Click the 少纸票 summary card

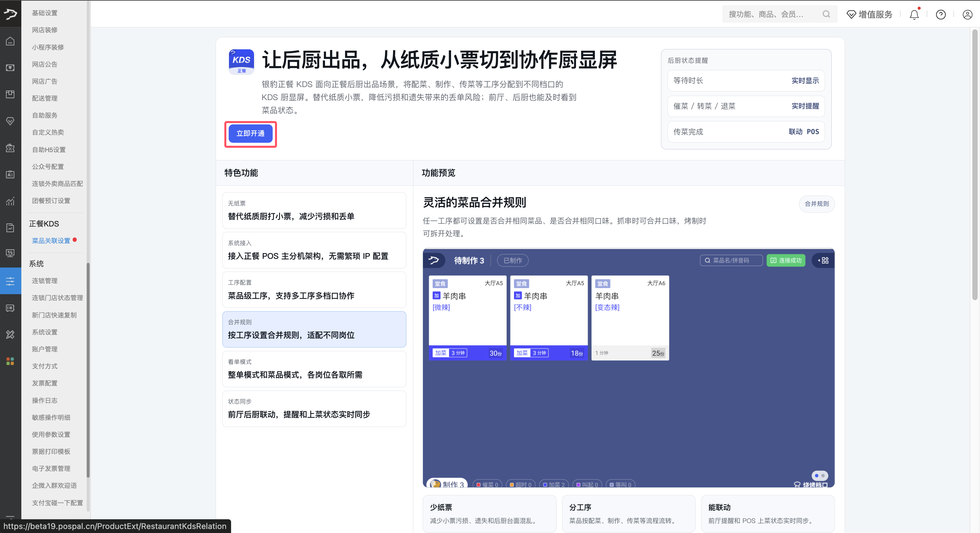pos(489,514)
